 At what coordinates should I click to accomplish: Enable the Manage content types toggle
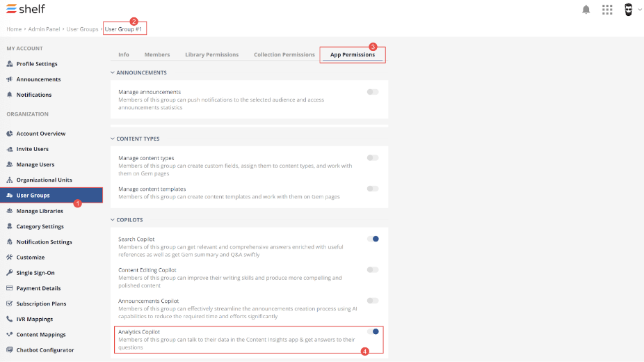[x=373, y=158]
